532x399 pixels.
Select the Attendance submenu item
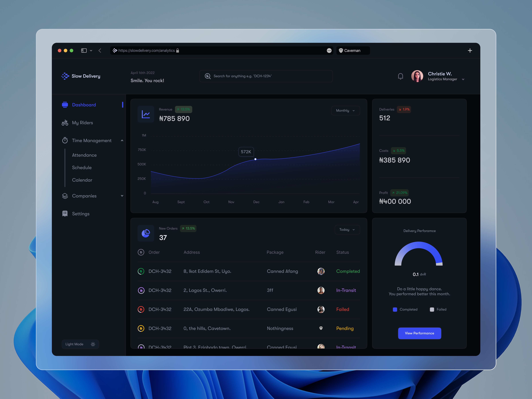(x=84, y=155)
